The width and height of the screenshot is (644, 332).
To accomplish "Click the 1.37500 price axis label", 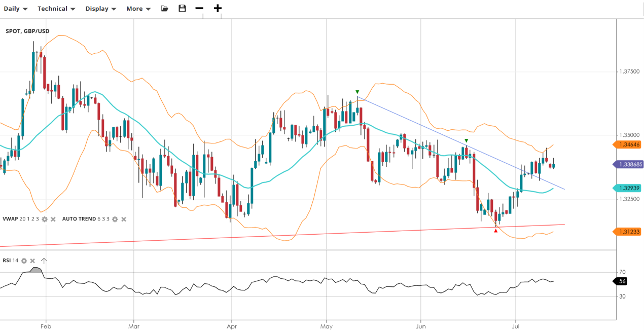I will 629,71.
